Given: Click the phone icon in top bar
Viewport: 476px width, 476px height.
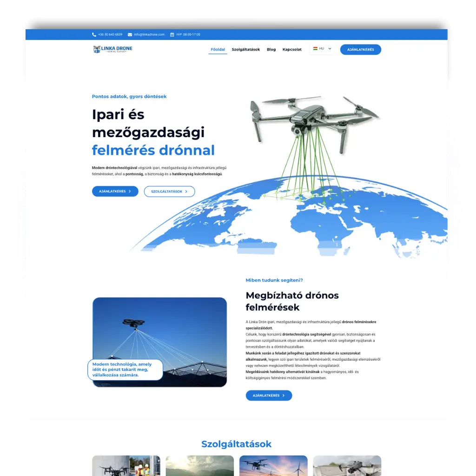Looking at the screenshot, I should pyautogui.click(x=94, y=34).
